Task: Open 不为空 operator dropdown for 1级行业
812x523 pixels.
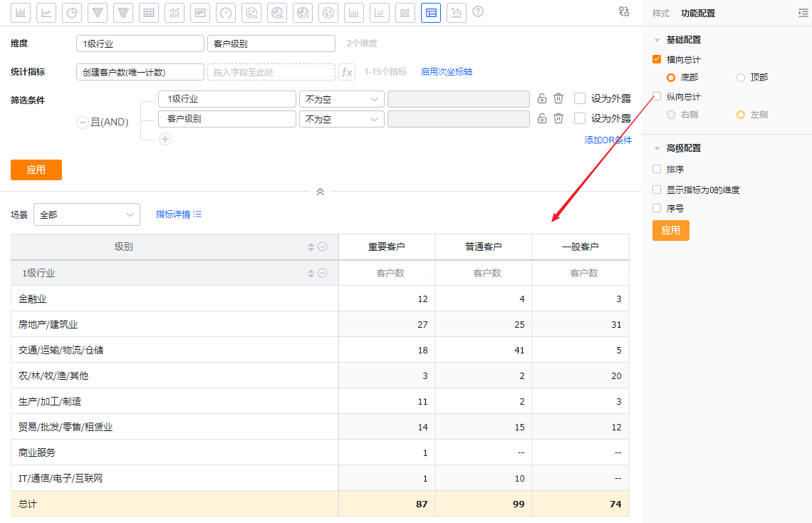Action: [341, 99]
